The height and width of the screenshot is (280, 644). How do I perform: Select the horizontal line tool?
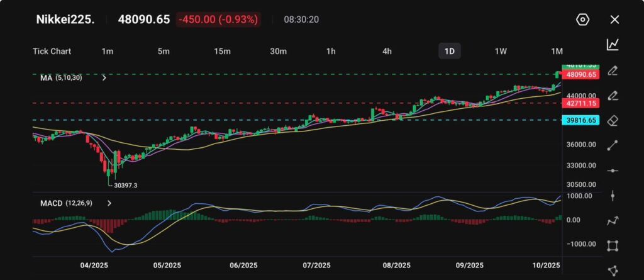tap(613, 171)
